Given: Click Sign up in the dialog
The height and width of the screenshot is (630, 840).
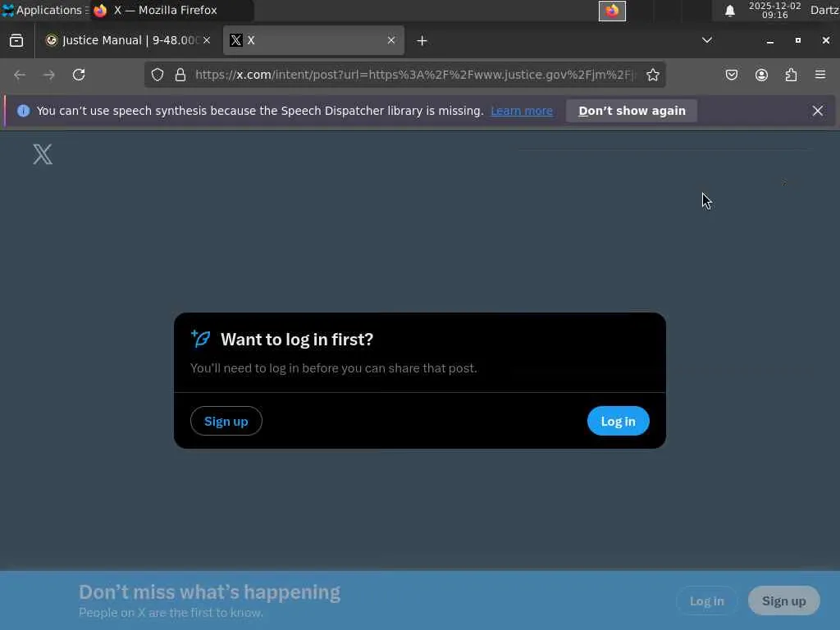Looking at the screenshot, I should point(226,421).
